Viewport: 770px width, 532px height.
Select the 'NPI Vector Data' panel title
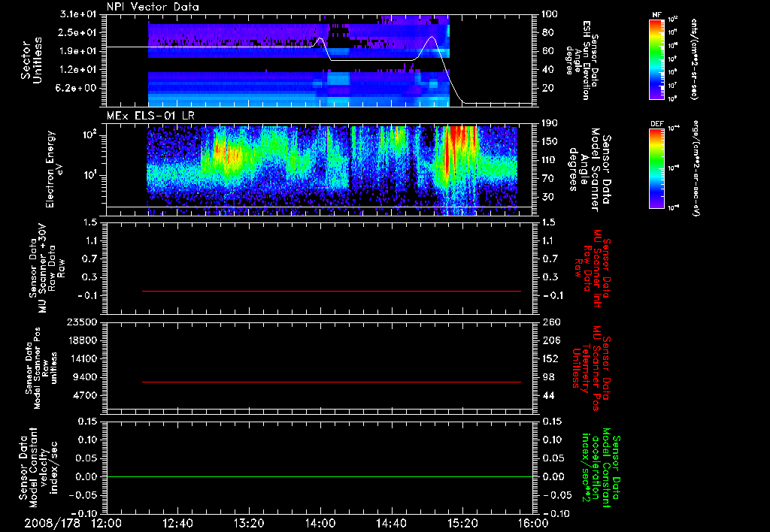(153, 7)
